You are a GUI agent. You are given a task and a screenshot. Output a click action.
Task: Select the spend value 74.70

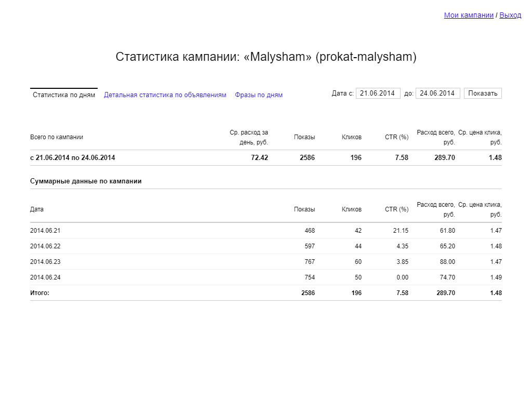click(x=447, y=277)
